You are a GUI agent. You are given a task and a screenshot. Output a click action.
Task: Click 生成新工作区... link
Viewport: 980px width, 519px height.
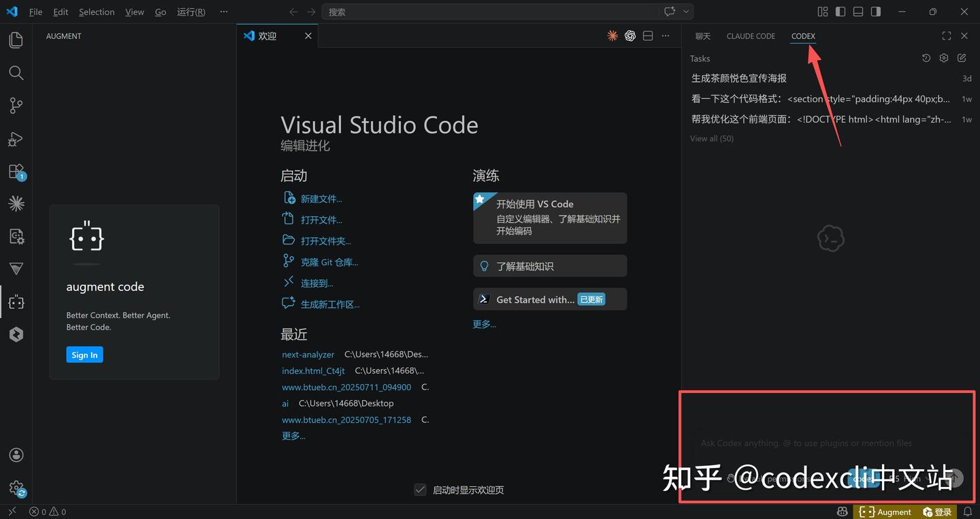coord(330,304)
